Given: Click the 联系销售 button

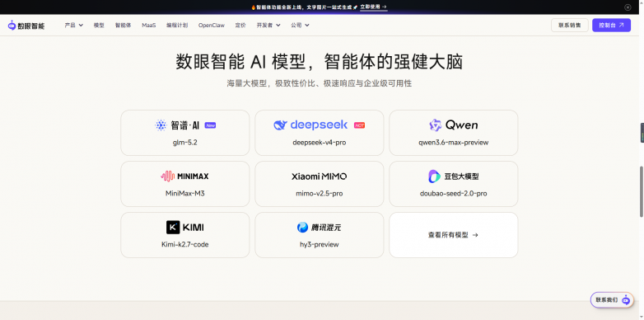Looking at the screenshot, I should 570,25.
